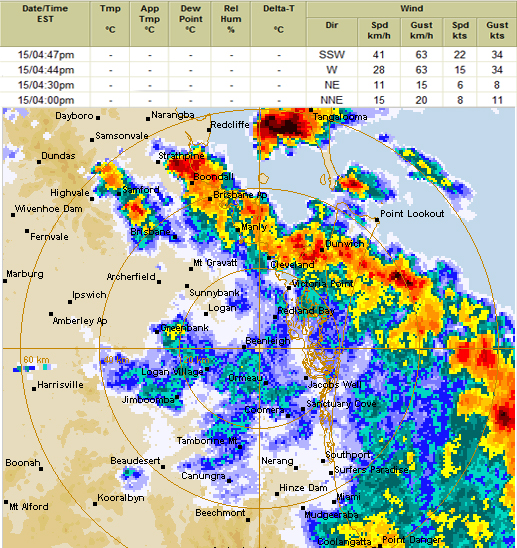Click the 15/04:00pm date/time cell
The height and width of the screenshot is (548, 517).
(x=46, y=100)
